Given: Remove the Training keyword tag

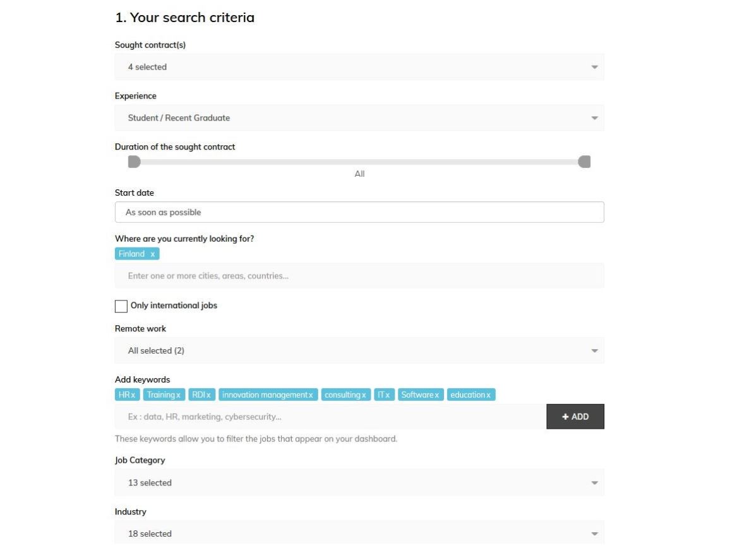Looking at the screenshot, I should pos(179,395).
